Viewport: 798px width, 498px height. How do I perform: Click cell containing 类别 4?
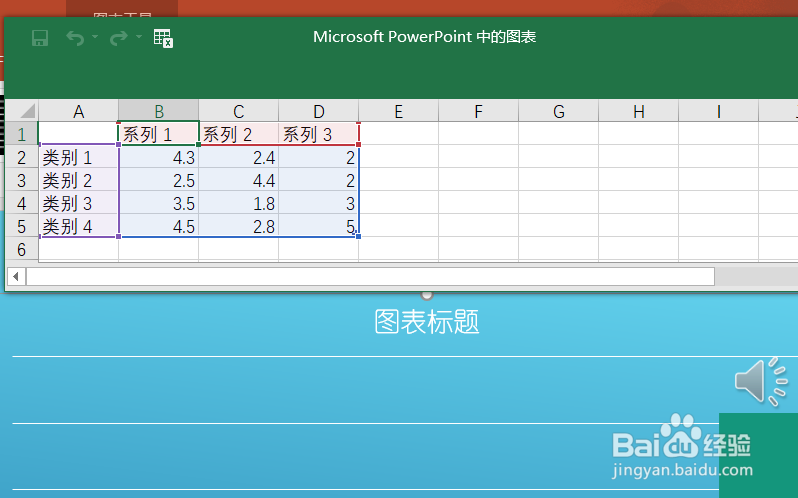point(78,226)
